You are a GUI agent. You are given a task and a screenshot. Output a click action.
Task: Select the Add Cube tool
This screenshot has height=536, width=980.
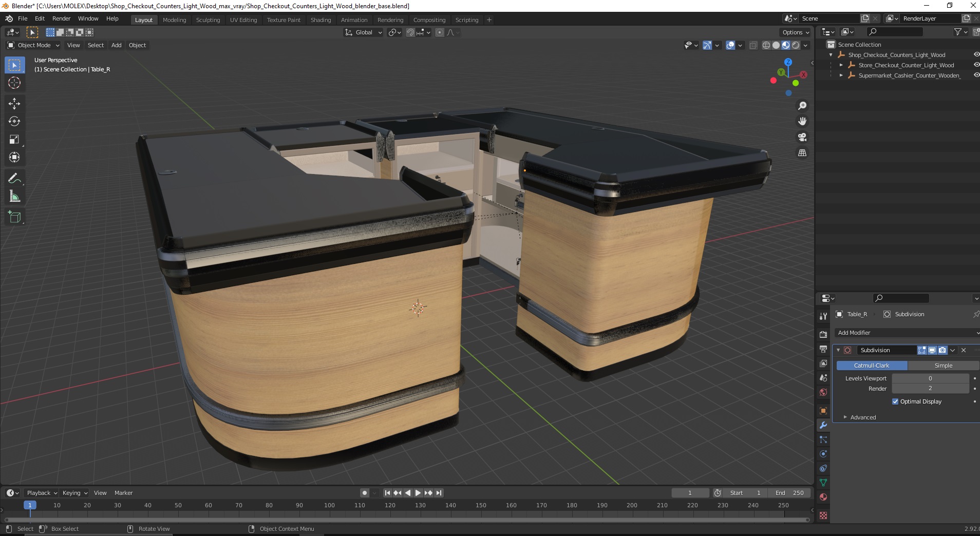pos(14,217)
